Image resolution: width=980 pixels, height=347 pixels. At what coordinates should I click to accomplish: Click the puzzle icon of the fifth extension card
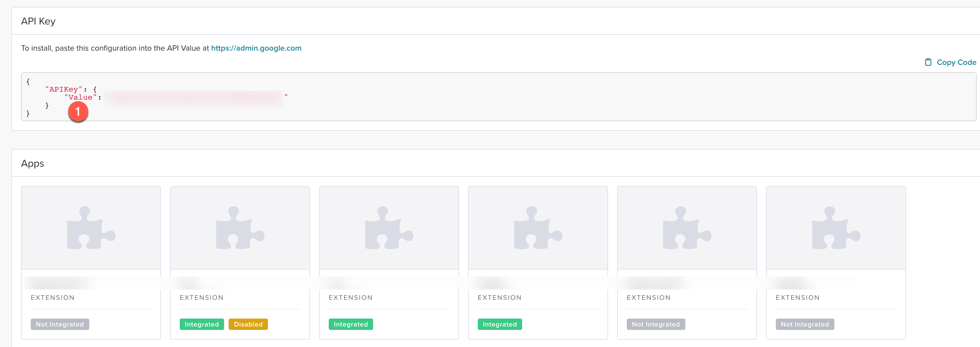tap(687, 228)
